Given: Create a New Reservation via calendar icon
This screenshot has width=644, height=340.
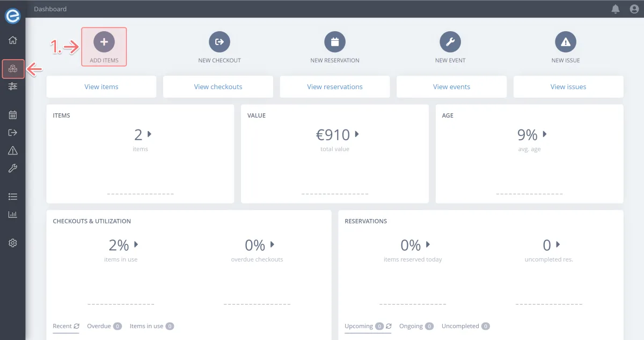Looking at the screenshot, I should click(x=335, y=42).
